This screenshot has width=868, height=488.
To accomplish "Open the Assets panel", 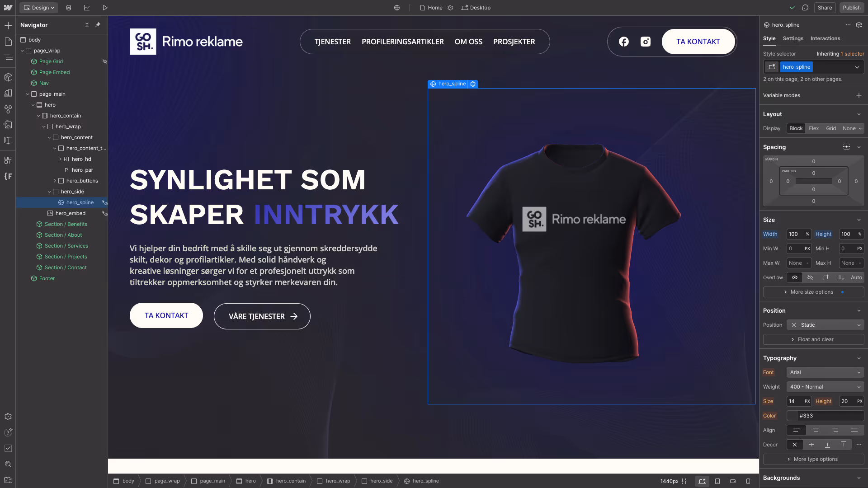I will (x=8, y=125).
